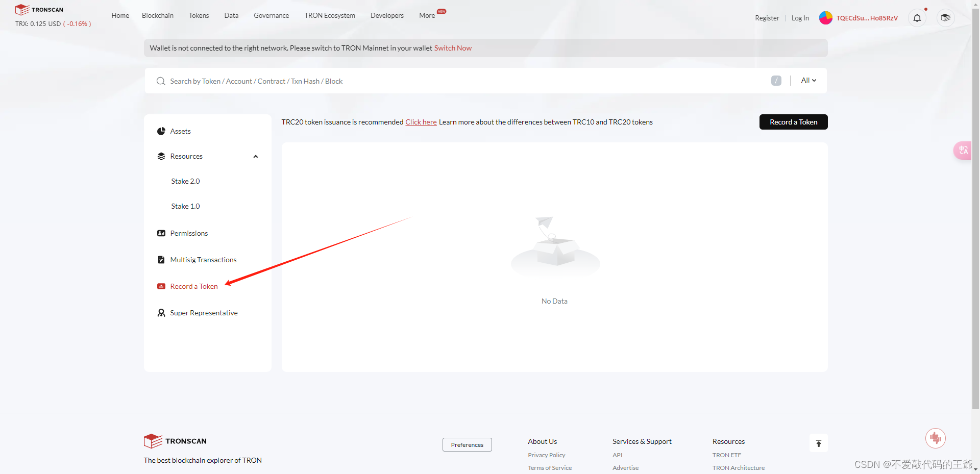This screenshot has width=980, height=474.
Task: Click the black Record a Token button
Action: (794, 122)
